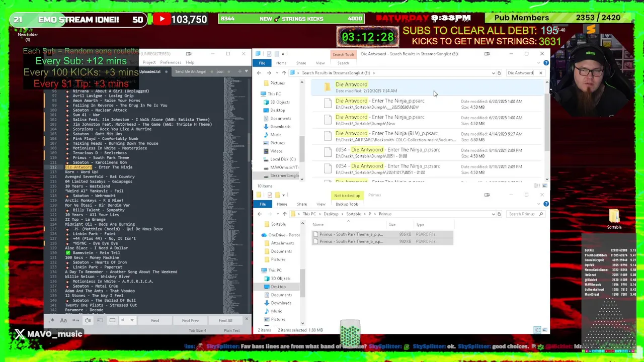Screen dimensions: 644x362
Task: Click Sortable in Primus address breadcrumb
Action: pos(353,214)
